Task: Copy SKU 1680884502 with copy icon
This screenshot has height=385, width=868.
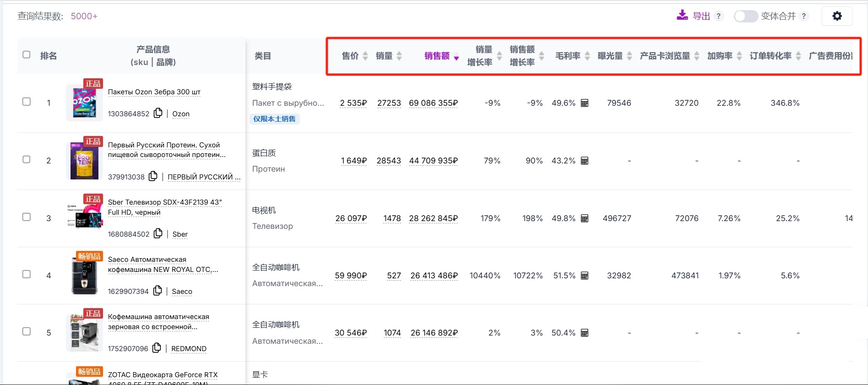Action: (158, 233)
